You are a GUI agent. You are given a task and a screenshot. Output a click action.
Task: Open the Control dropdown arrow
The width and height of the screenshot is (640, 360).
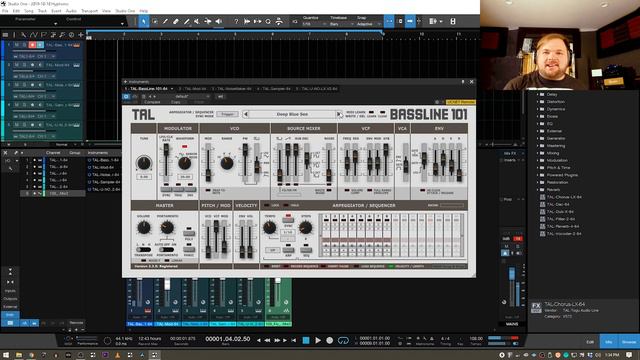coord(122,24)
